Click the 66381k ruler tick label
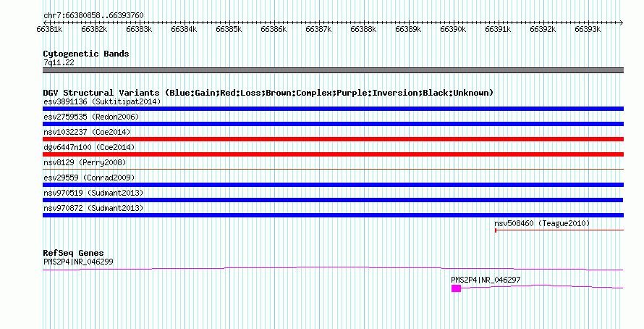Image resolution: width=644 pixels, height=329 pixels. [49, 30]
